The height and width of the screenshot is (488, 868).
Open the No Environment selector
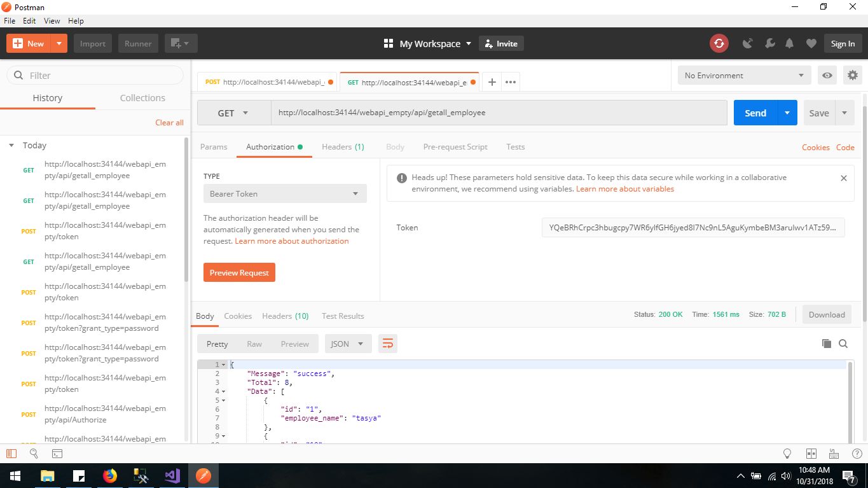(743, 75)
